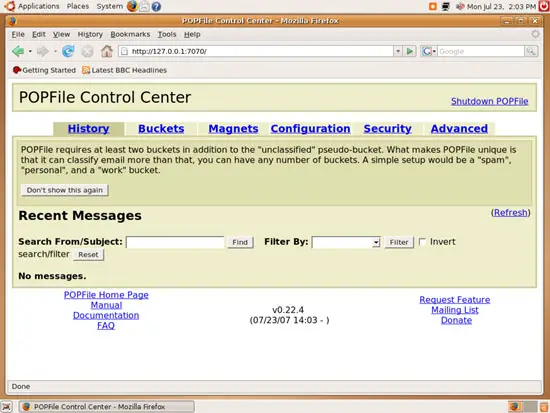Screen dimensions: 550x413
Task: Open the help icon in the top panel
Action: [x=156, y=6]
